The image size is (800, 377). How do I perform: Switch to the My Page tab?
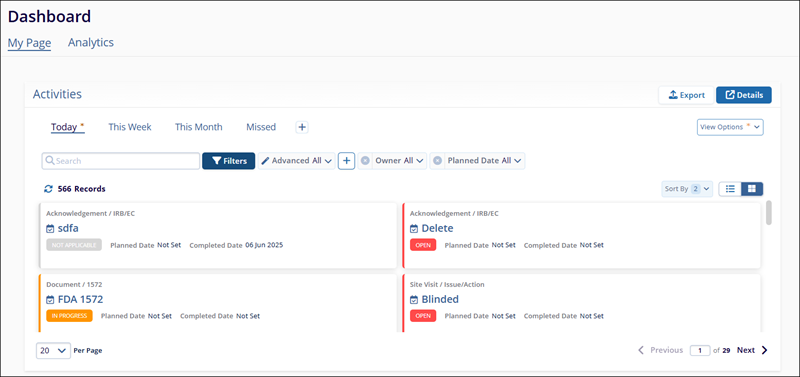coord(29,43)
